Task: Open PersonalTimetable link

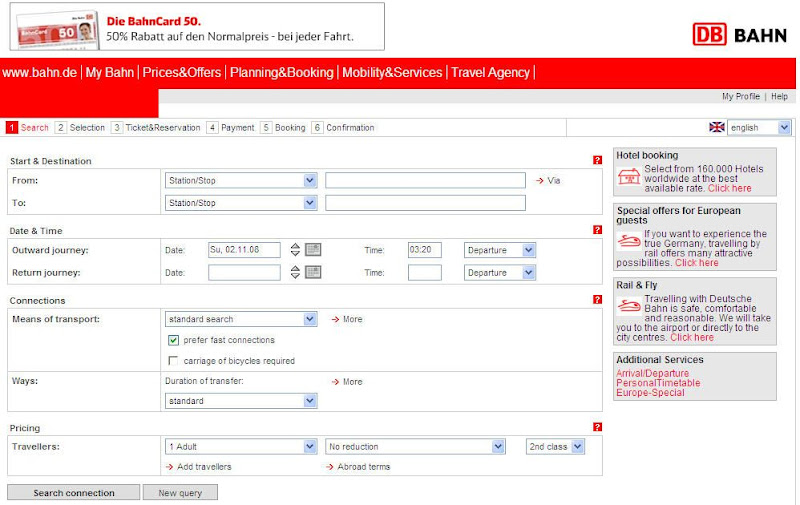Action: click(x=658, y=383)
